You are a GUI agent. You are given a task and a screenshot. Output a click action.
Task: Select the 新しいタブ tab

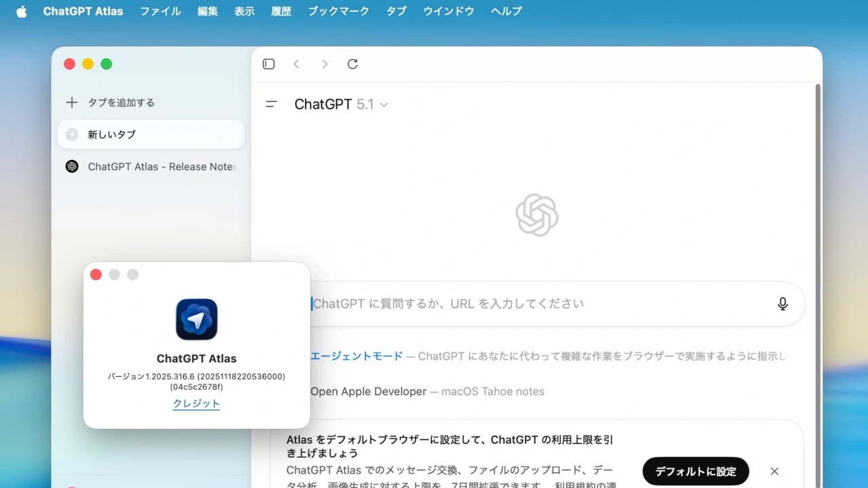(x=151, y=134)
